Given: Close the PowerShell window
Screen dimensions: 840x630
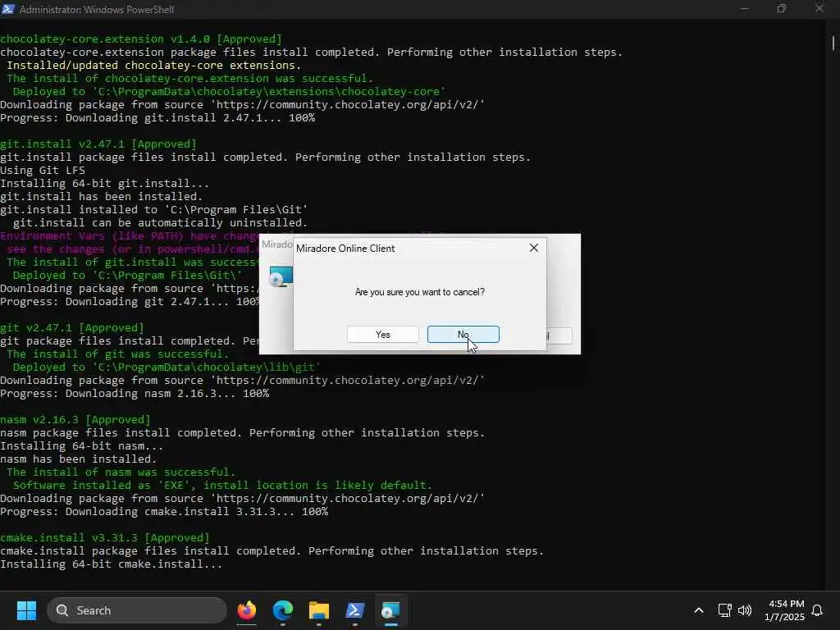Looking at the screenshot, I should pyautogui.click(x=819, y=9).
